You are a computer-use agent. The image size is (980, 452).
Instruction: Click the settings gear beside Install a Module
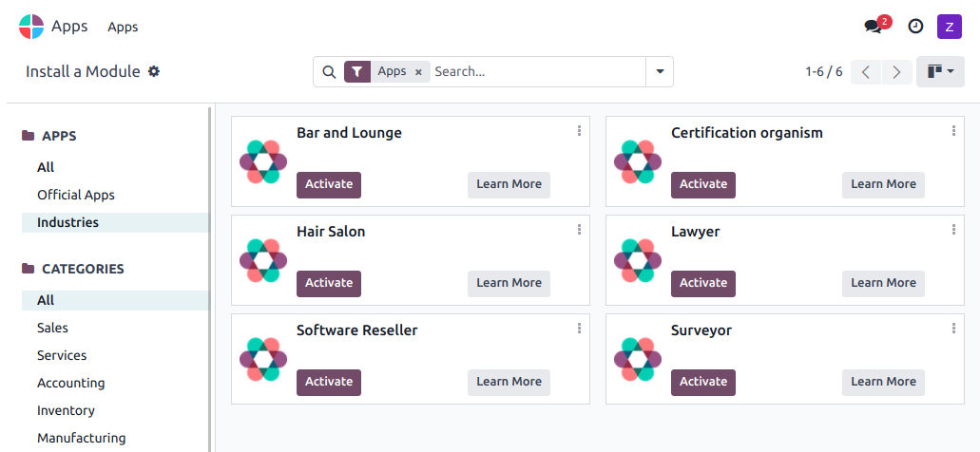click(154, 71)
